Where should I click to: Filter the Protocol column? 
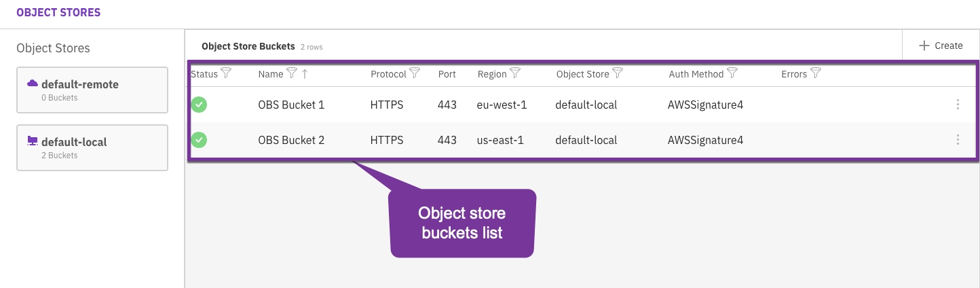pos(415,73)
